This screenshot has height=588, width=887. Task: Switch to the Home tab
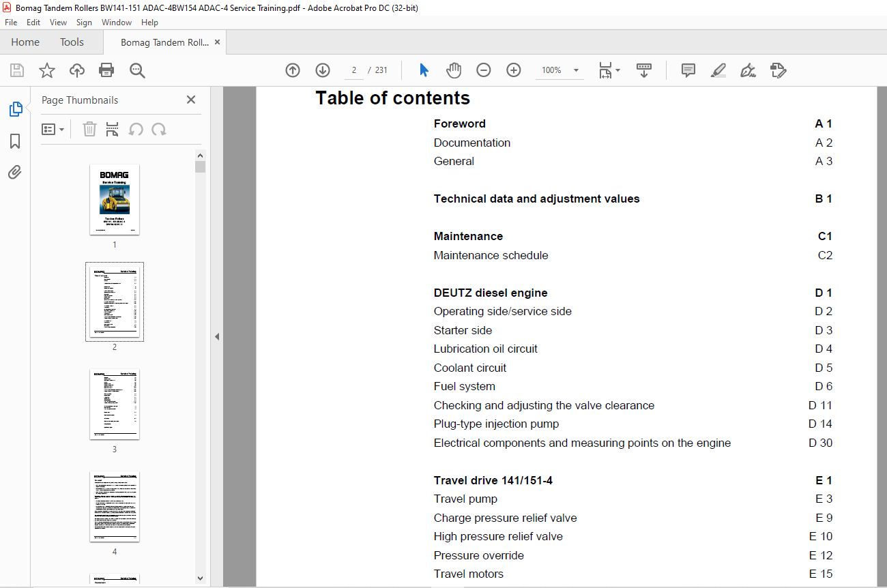(x=25, y=42)
